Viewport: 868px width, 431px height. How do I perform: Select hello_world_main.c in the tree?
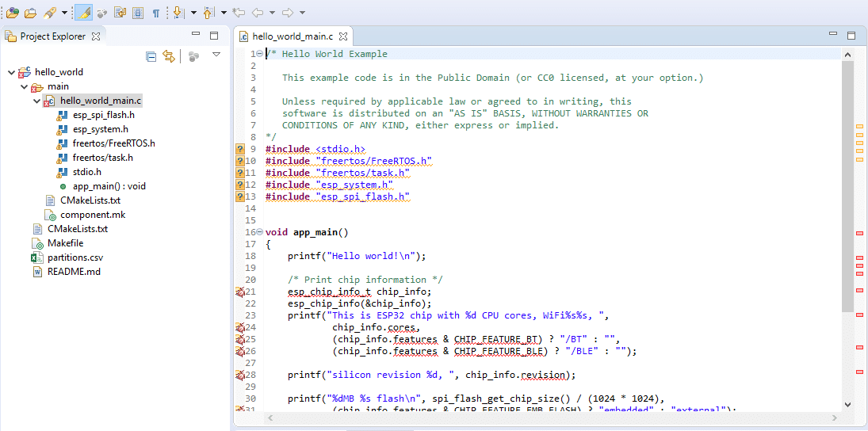click(x=101, y=101)
